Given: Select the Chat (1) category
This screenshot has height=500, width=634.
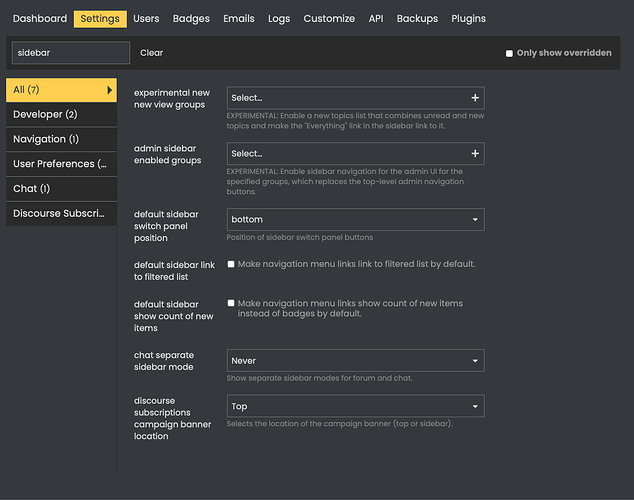Looking at the screenshot, I should click(61, 188).
